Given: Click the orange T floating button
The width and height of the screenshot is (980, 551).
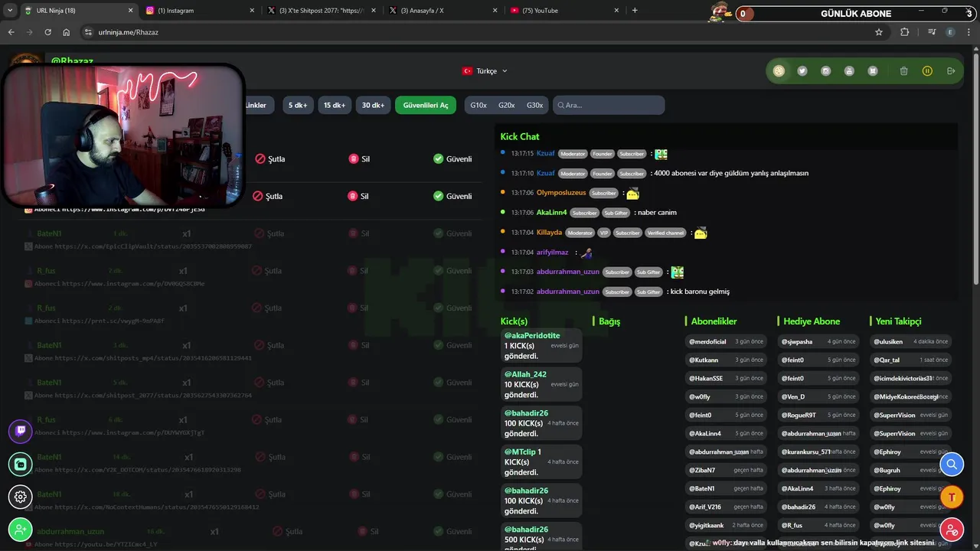Looking at the screenshot, I should (x=952, y=497).
